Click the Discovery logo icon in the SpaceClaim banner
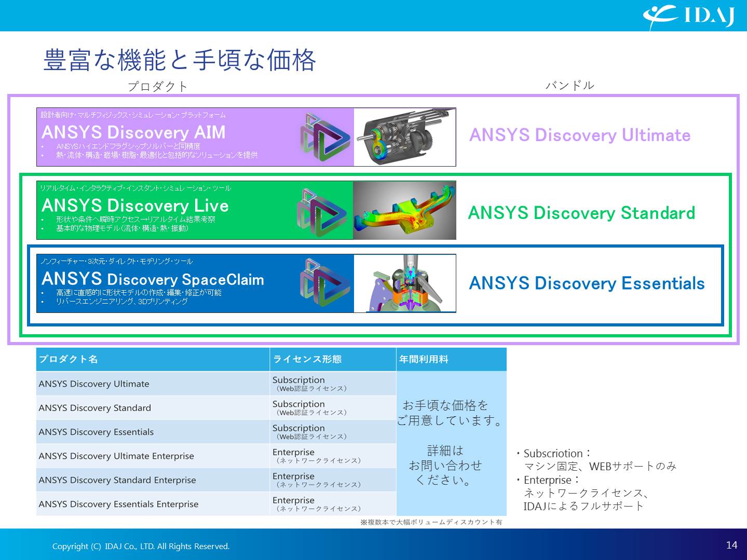The height and width of the screenshot is (560, 747). click(324, 283)
